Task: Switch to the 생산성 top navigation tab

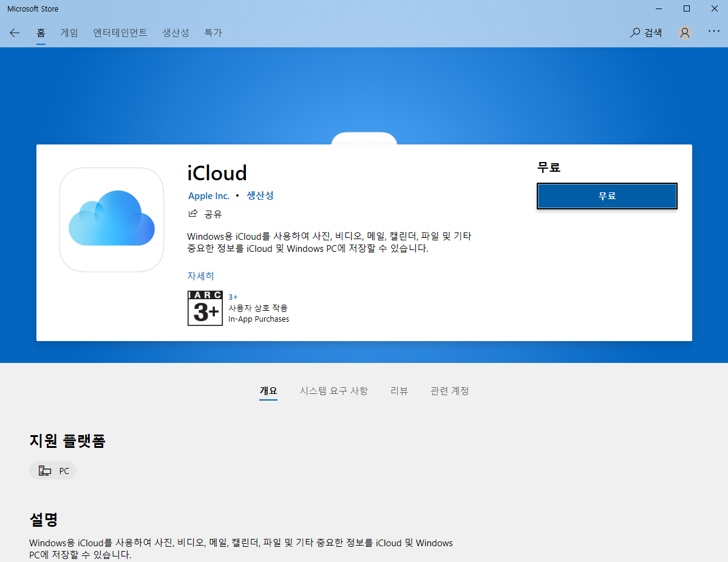Action: point(175,33)
